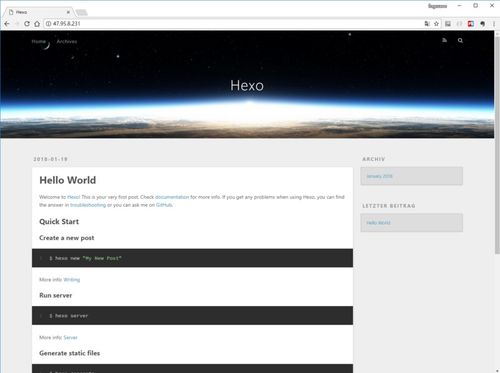Click the search magnifier in site header
500x373 pixels.
[460, 40]
